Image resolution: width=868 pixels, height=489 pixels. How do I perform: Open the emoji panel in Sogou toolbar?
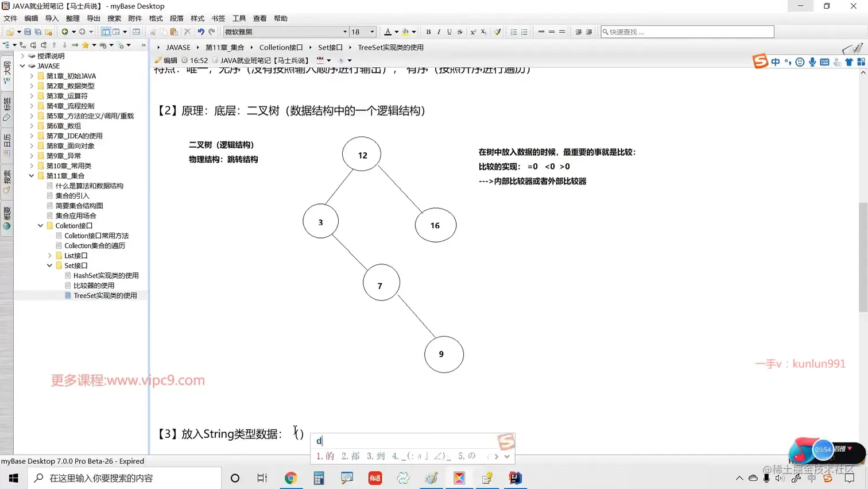coord(800,61)
